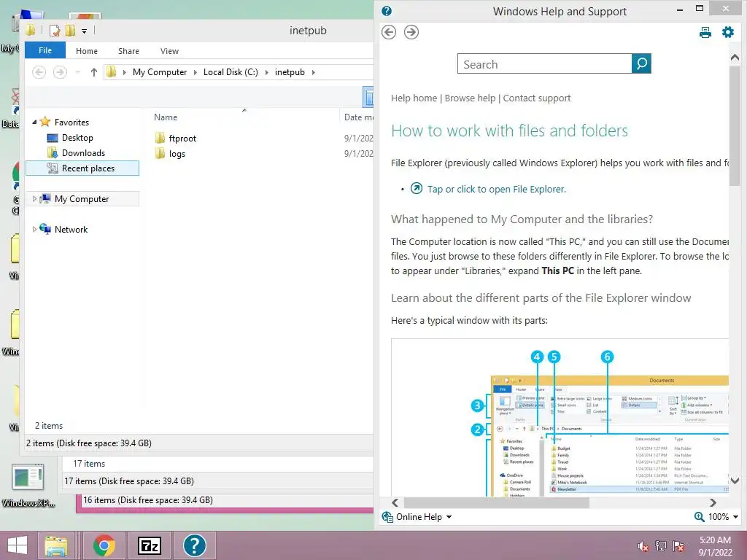
Task: Expand the inetpub breadcrumb arrow
Action: point(313,72)
